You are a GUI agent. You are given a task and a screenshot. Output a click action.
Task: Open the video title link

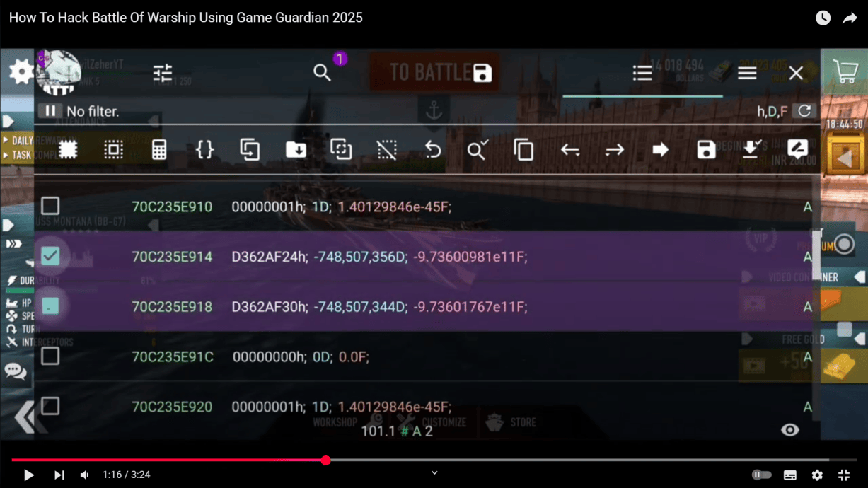point(185,18)
